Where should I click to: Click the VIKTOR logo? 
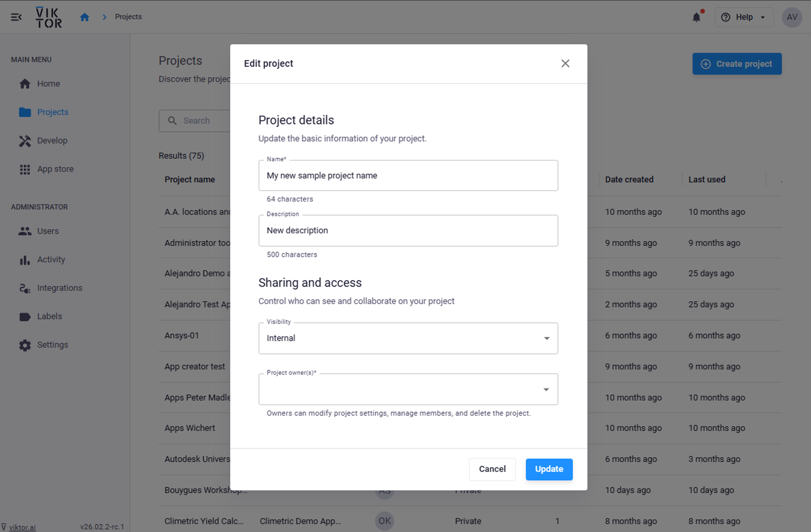click(x=49, y=17)
